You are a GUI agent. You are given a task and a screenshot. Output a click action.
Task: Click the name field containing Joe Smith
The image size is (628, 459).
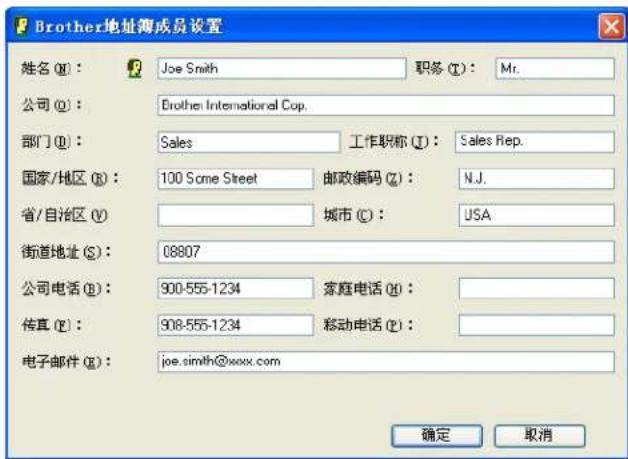click(282, 68)
